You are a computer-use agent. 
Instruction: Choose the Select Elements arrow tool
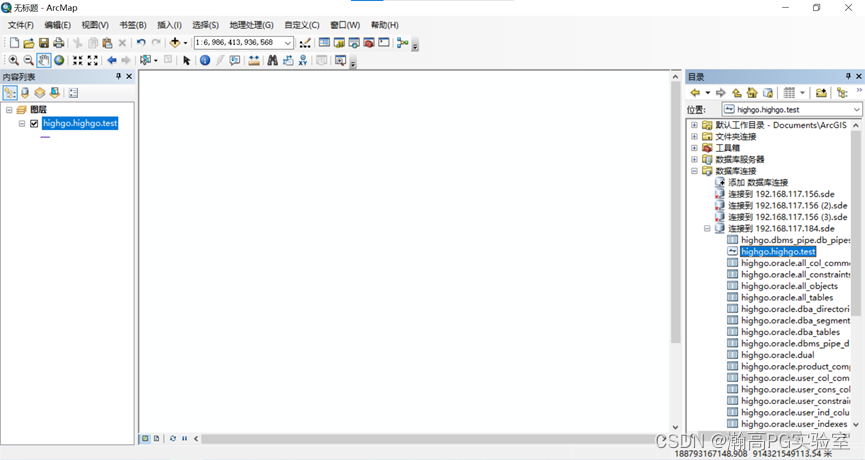186,60
